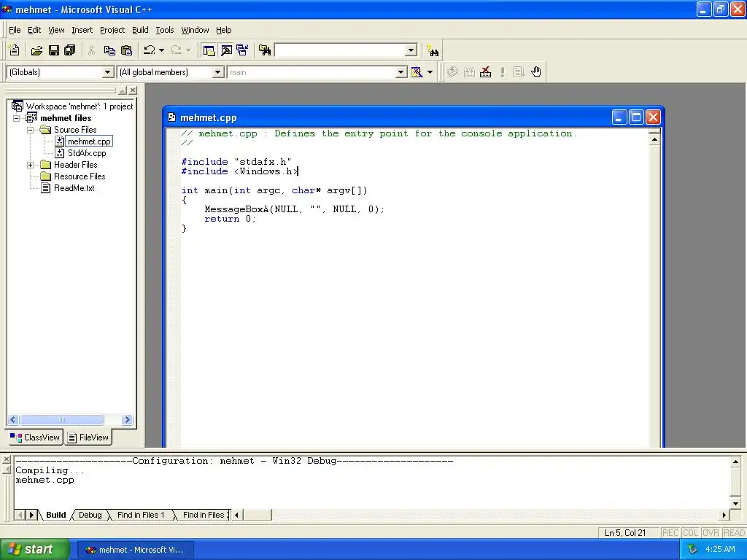Click the Go debug icon
747x560 pixels.
(519, 72)
